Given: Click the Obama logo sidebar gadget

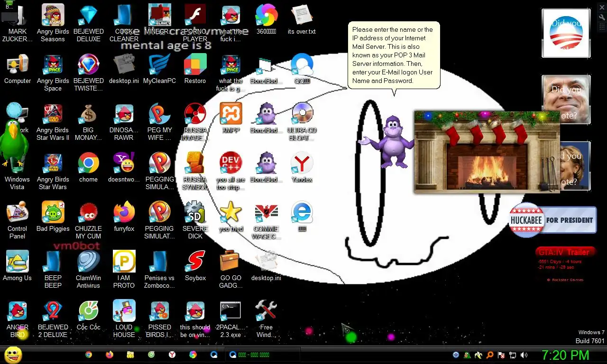Looking at the screenshot, I should coord(566,33).
